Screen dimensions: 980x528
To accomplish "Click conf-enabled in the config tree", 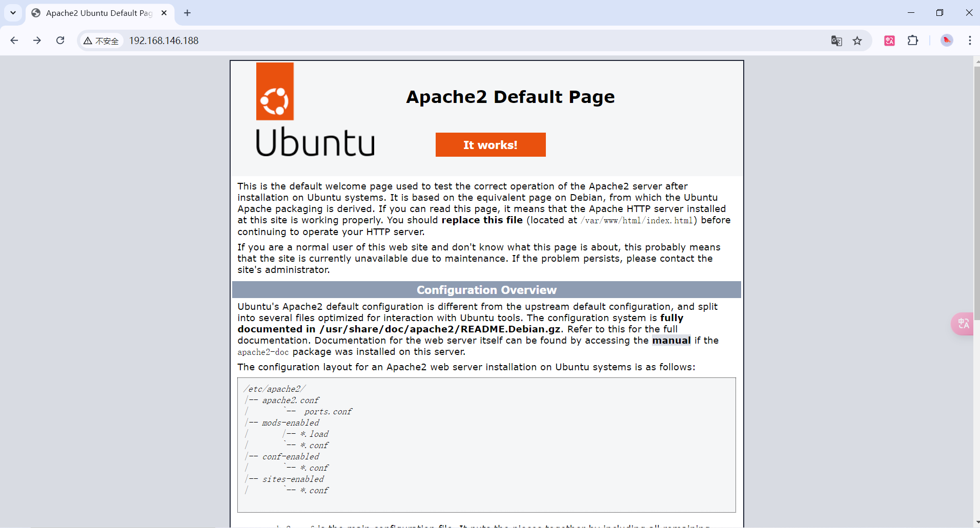I will [x=291, y=457].
